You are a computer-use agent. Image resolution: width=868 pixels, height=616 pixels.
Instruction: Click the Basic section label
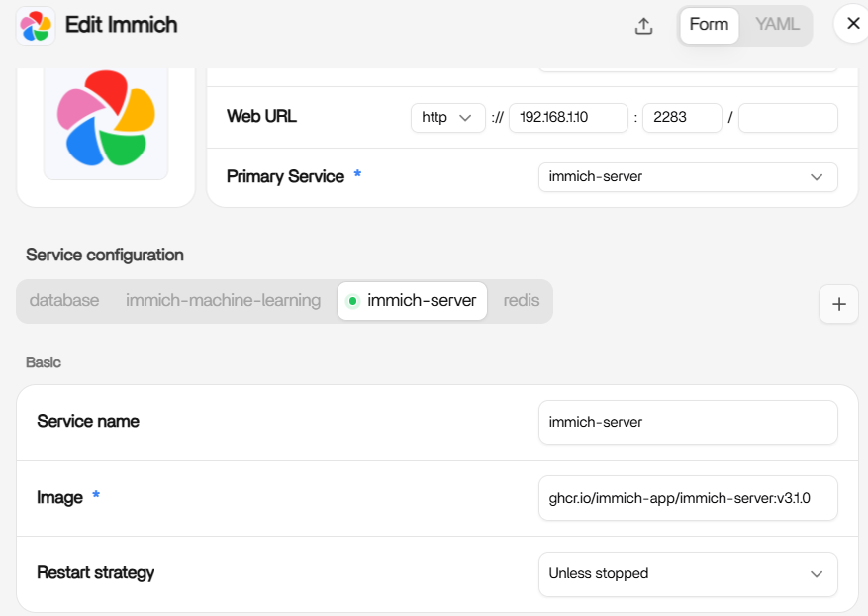pos(44,362)
